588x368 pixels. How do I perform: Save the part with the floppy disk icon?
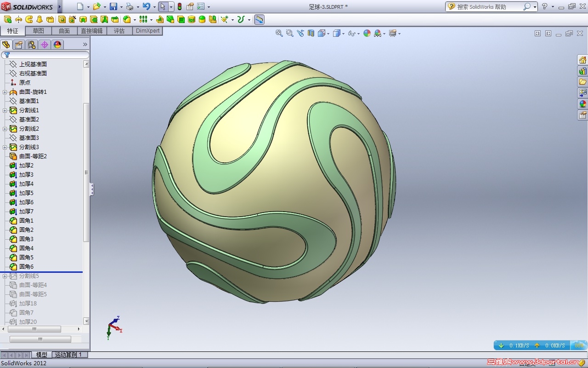pyautogui.click(x=113, y=6)
